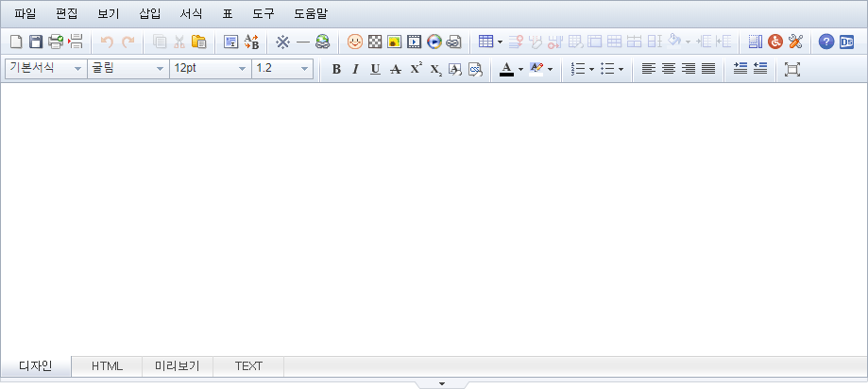
Task: Click the find and replace icon
Action: coord(252,42)
